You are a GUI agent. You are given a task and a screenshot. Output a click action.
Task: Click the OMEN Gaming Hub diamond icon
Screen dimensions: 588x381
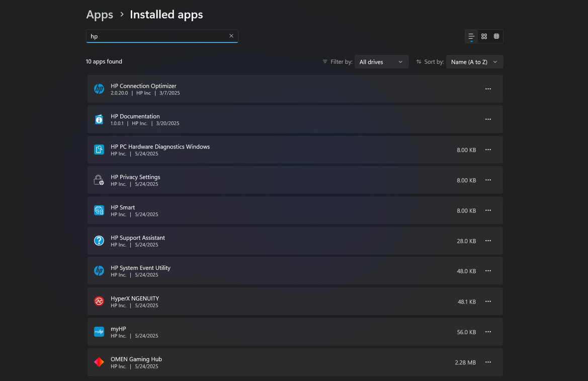click(99, 362)
